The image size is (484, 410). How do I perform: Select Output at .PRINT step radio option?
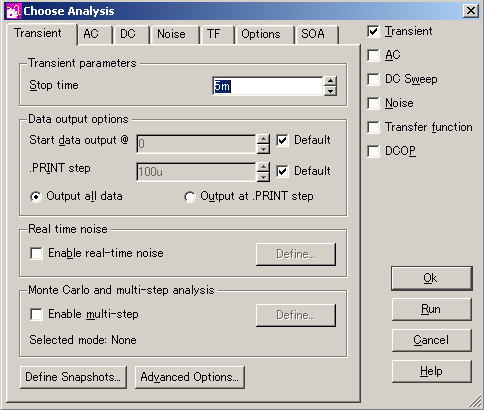click(x=190, y=197)
